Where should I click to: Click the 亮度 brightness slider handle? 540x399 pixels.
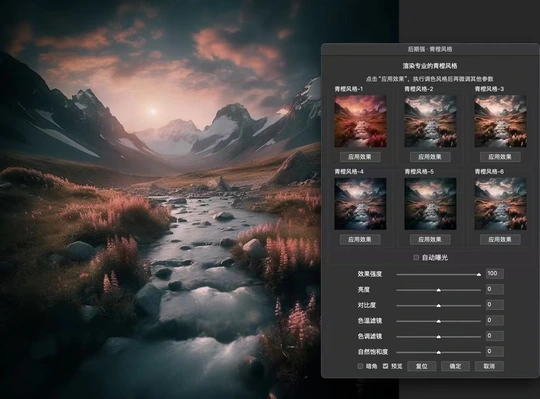438,290
